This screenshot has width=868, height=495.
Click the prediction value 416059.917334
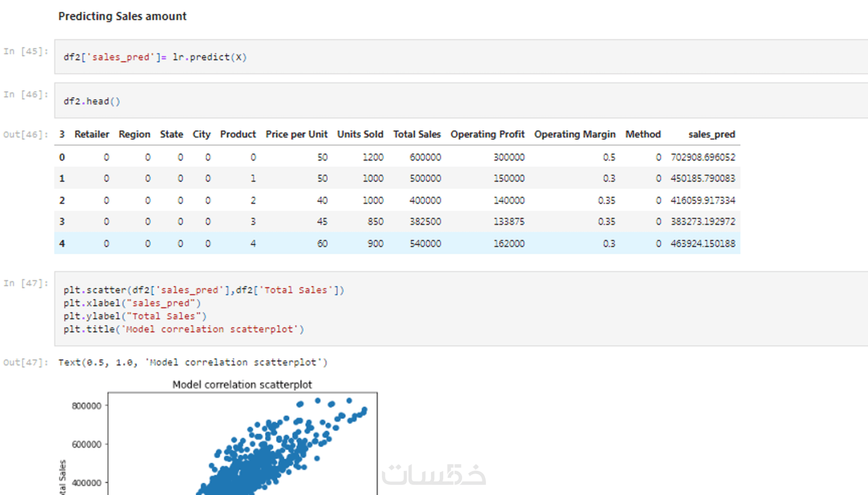click(703, 201)
